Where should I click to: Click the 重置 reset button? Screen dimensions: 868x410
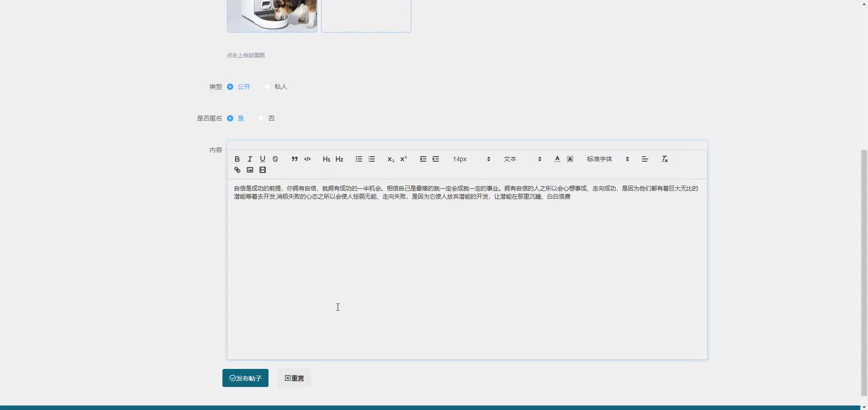(294, 378)
